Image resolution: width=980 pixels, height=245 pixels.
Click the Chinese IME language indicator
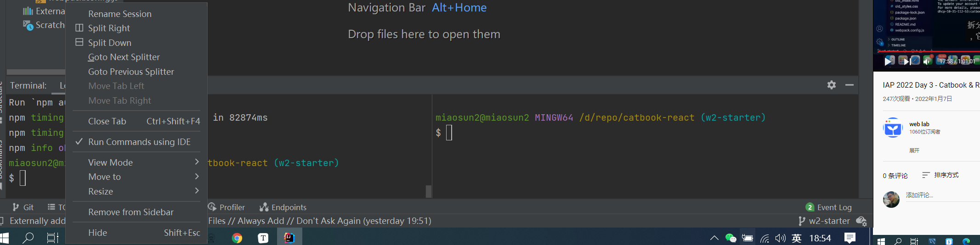[x=797, y=238]
